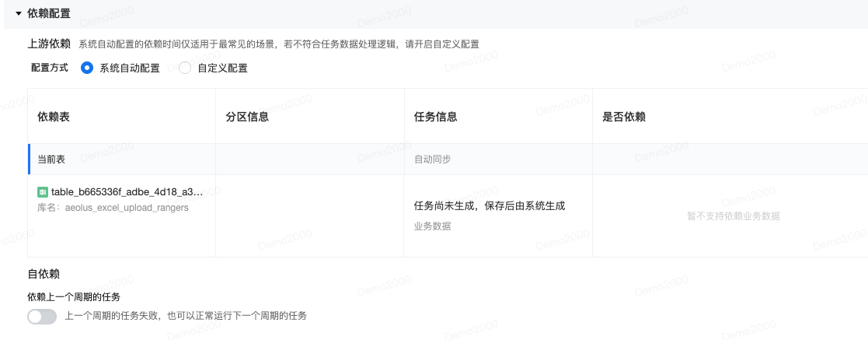Click the 上一个周期的任务失败 switch description
Screen dimensions: 868x340
pos(186,316)
